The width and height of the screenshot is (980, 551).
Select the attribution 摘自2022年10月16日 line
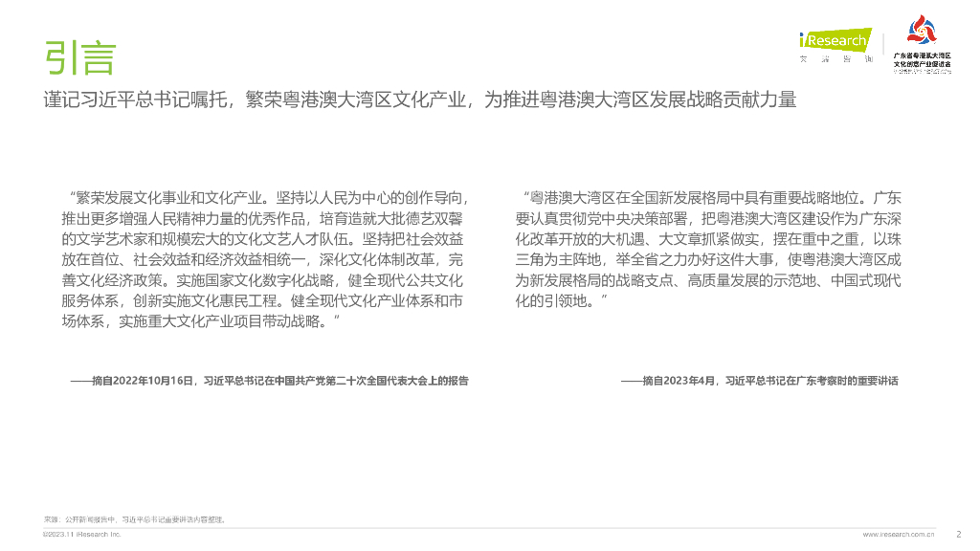tap(269, 381)
